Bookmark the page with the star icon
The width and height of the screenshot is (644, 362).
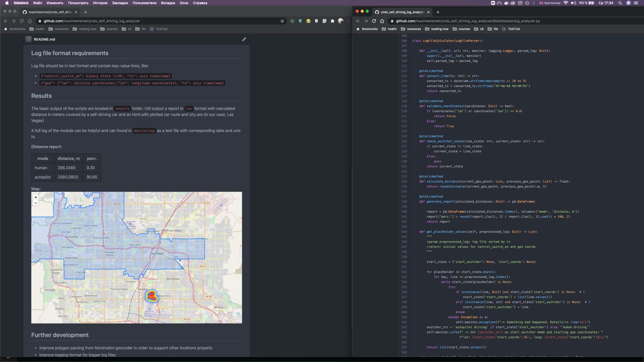click(x=282, y=21)
